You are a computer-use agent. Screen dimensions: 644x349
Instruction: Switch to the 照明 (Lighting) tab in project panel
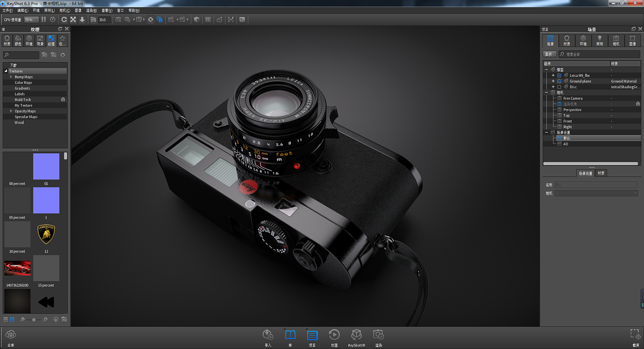tap(599, 41)
